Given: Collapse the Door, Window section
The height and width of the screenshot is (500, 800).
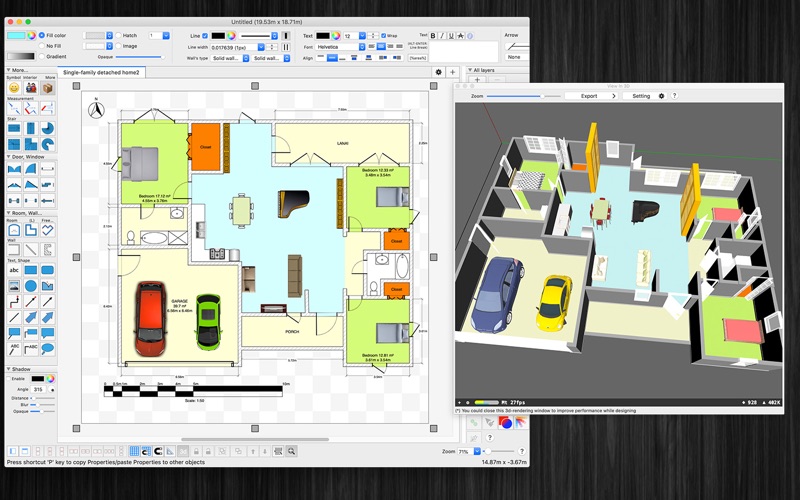Looking at the screenshot, I should (x=9, y=157).
